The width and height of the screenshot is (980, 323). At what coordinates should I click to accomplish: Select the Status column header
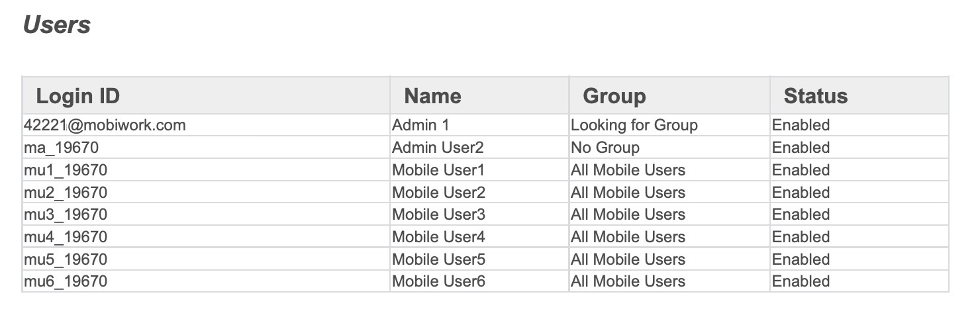pyautogui.click(x=815, y=96)
